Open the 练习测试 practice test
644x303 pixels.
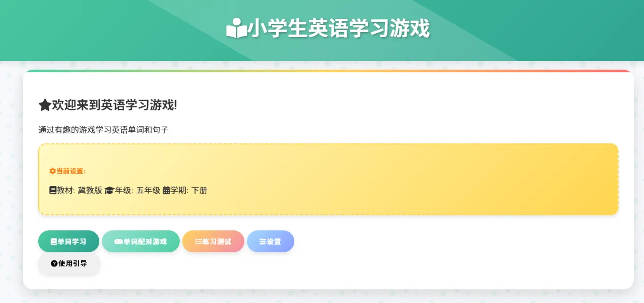pyautogui.click(x=213, y=241)
